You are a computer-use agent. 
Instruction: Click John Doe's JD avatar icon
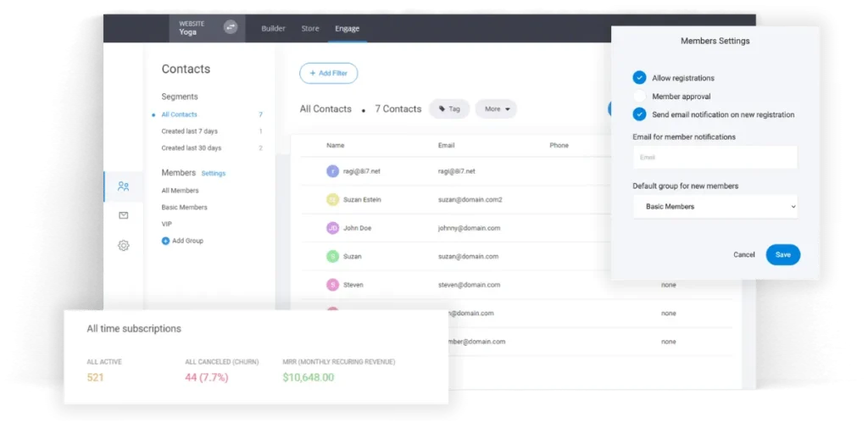(x=332, y=228)
